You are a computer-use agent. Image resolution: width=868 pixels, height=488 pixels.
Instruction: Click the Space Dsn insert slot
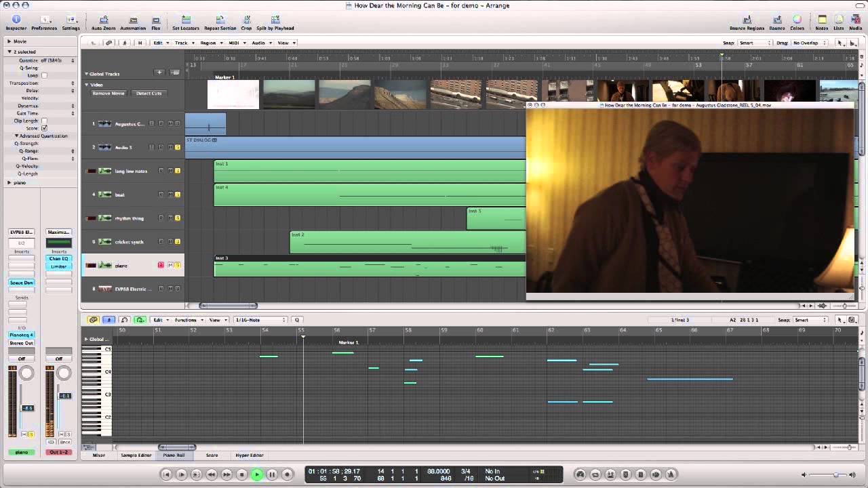point(21,283)
